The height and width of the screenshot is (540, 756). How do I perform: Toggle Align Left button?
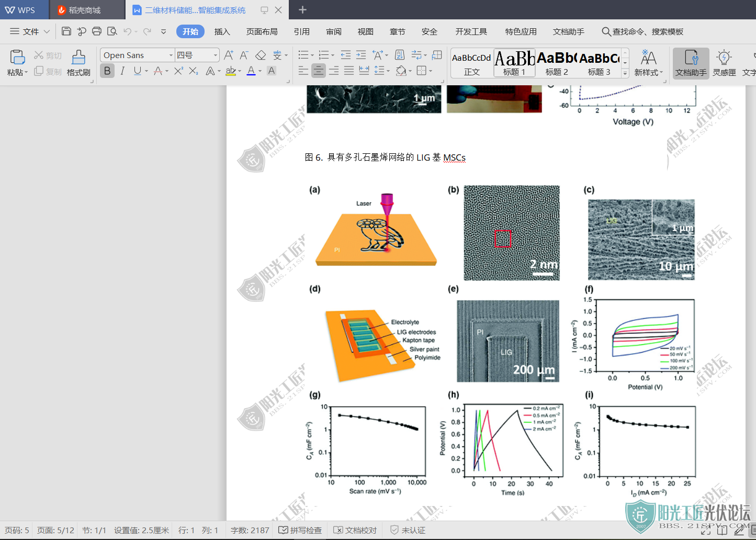303,71
